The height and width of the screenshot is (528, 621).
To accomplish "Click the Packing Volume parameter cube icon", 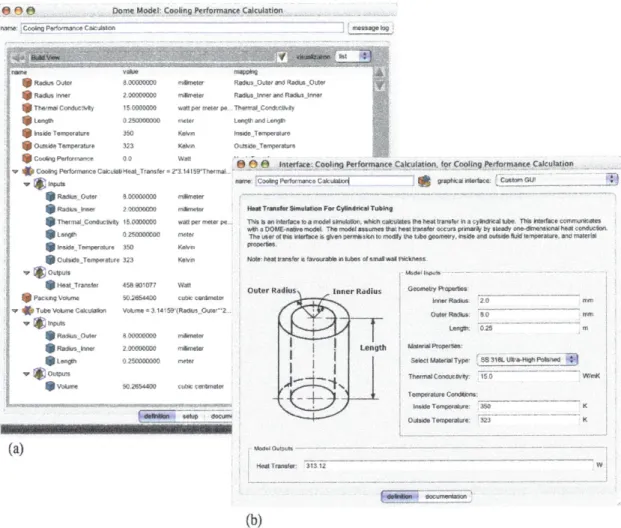I will [x=27, y=297].
